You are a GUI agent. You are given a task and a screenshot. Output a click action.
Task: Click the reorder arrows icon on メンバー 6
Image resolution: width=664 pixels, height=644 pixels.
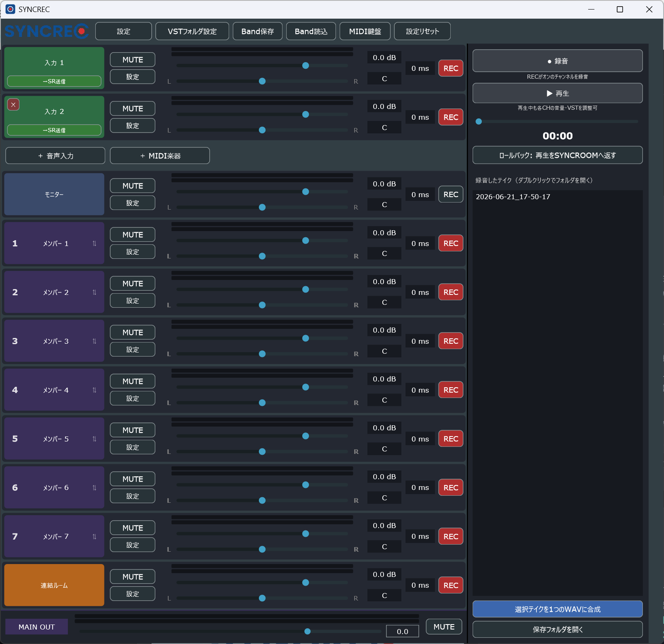coord(94,488)
